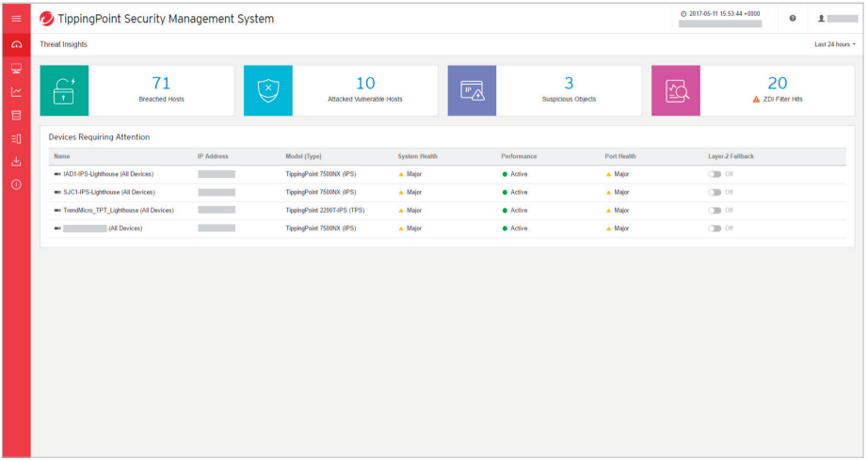Viewport: 868px width, 461px height.
Task: Toggle Layer-2 Fallback for TrendMicro_TPT_Lighthouse
Action: point(715,211)
